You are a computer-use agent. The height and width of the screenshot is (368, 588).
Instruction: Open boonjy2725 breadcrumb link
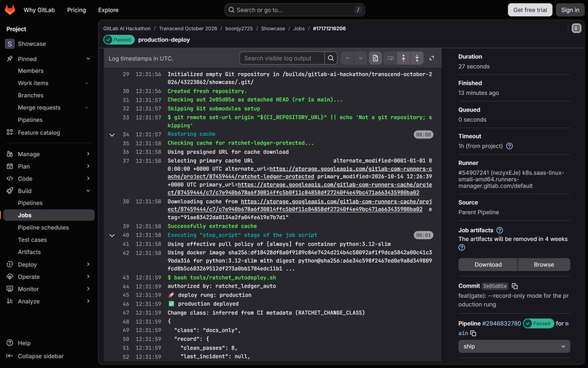point(239,28)
